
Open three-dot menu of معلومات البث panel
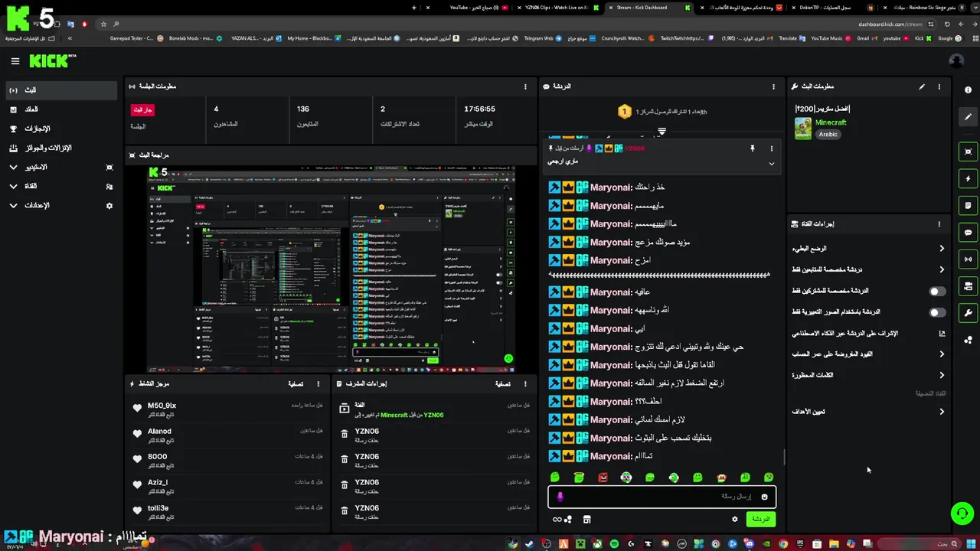point(939,86)
